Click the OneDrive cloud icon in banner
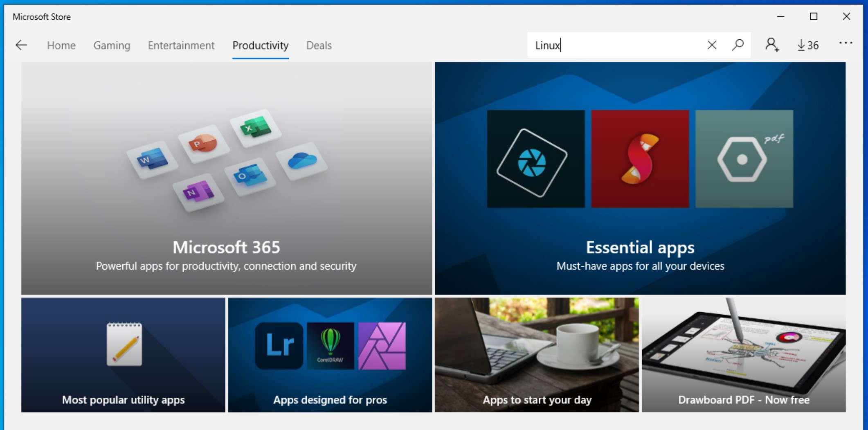 coord(302,161)
